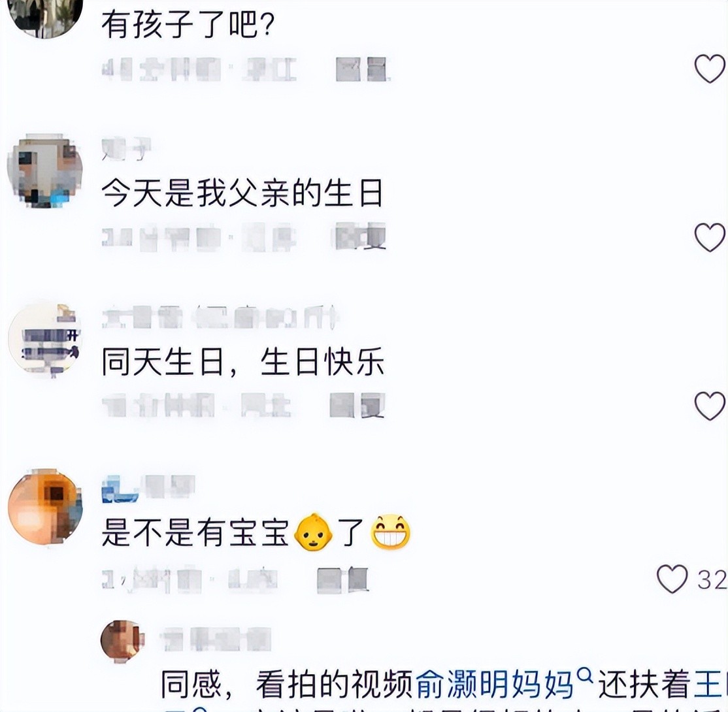Open username of the '同感' reply author
The image size is (728, 712).
point(216,639)
